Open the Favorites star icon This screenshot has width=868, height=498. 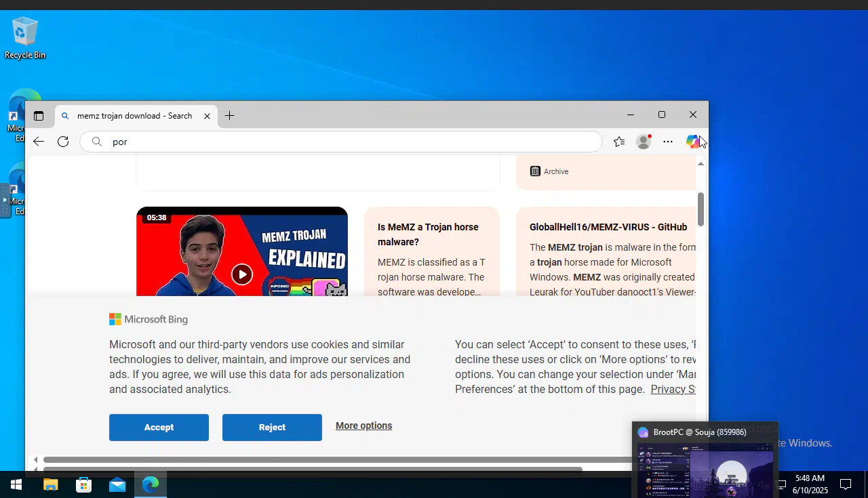tap(619, 142)
